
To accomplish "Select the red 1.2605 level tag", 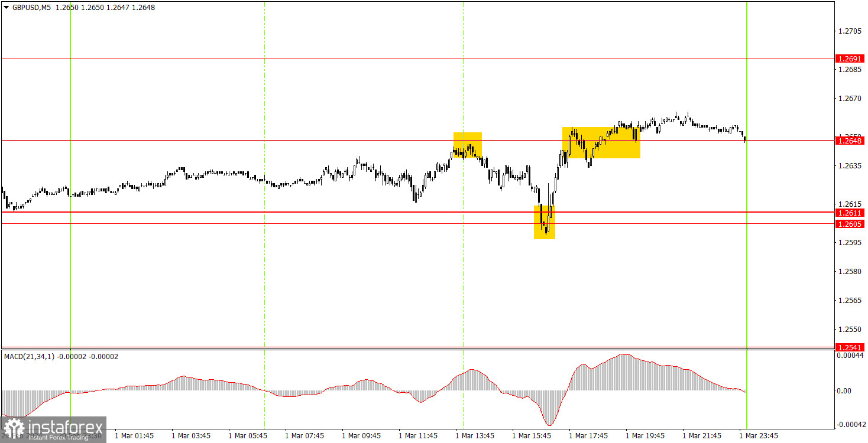I will click(850, 224).
